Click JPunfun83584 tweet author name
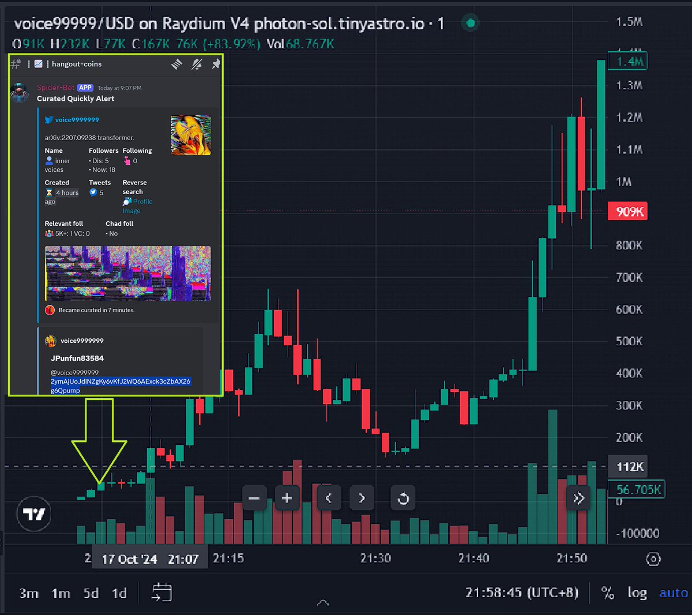Viewport: 692px width, 616px height. [77, 358]
